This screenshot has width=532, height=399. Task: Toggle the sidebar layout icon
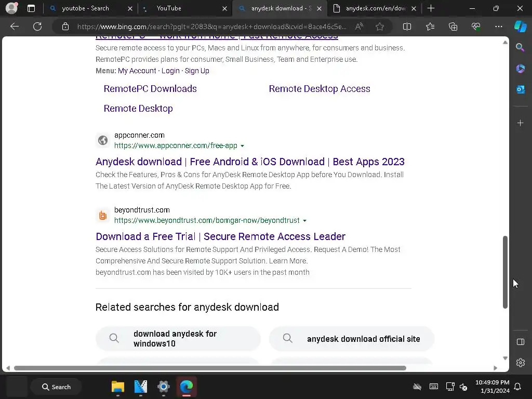coord(520,342)
